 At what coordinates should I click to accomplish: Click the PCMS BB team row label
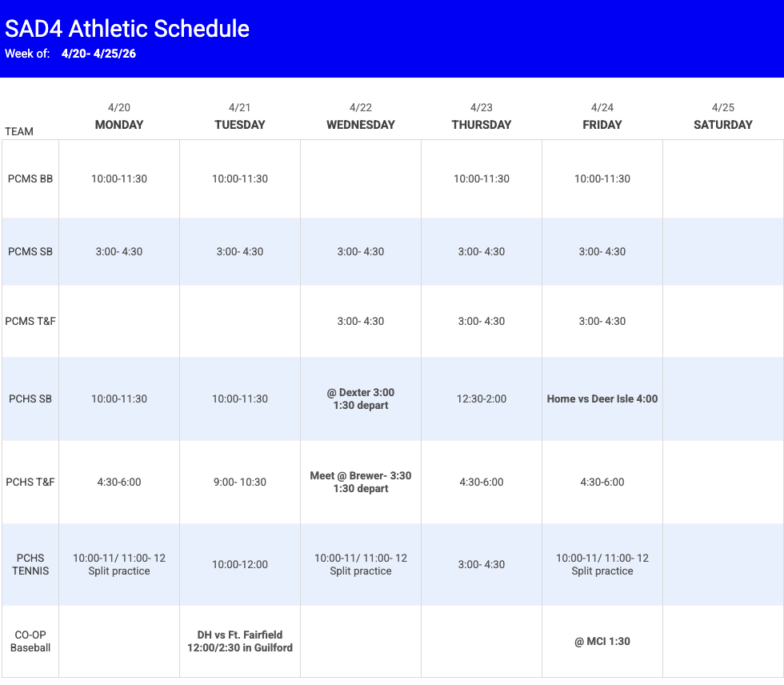point(30,178)
